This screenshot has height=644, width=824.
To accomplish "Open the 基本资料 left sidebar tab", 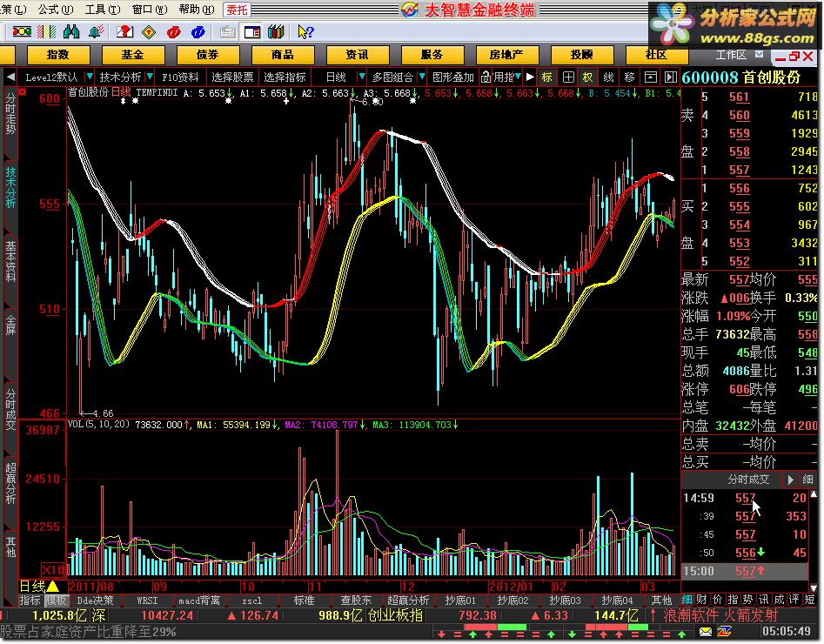I will (x=10, y=261).
